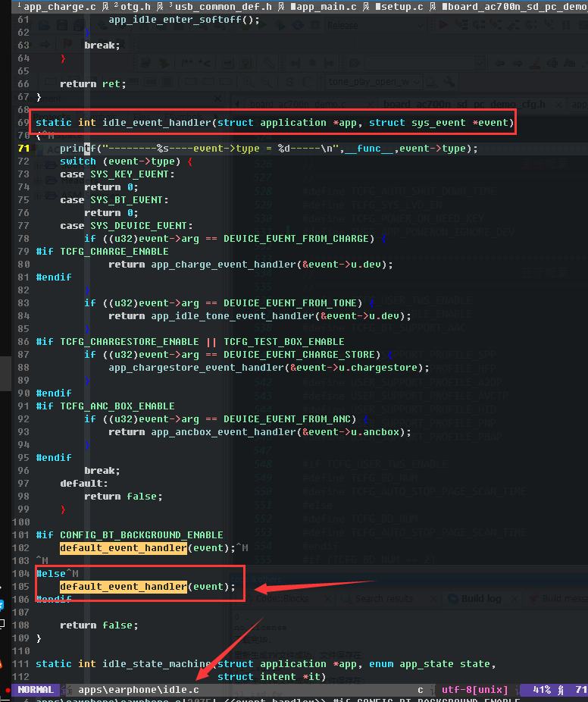The image size is (588, 702).
Task: Click the utf-8[unix] encoding in status line
Action: point(475,689)
